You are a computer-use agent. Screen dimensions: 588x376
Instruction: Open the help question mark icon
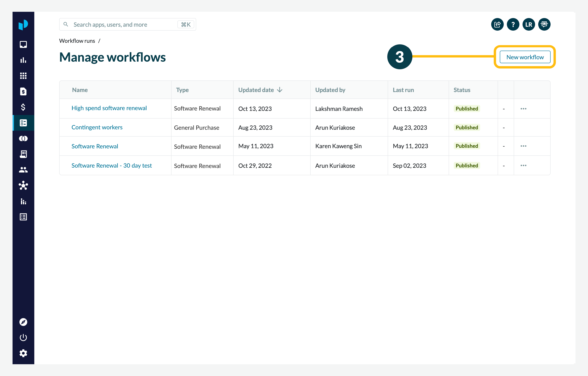(x=513, y=25)
